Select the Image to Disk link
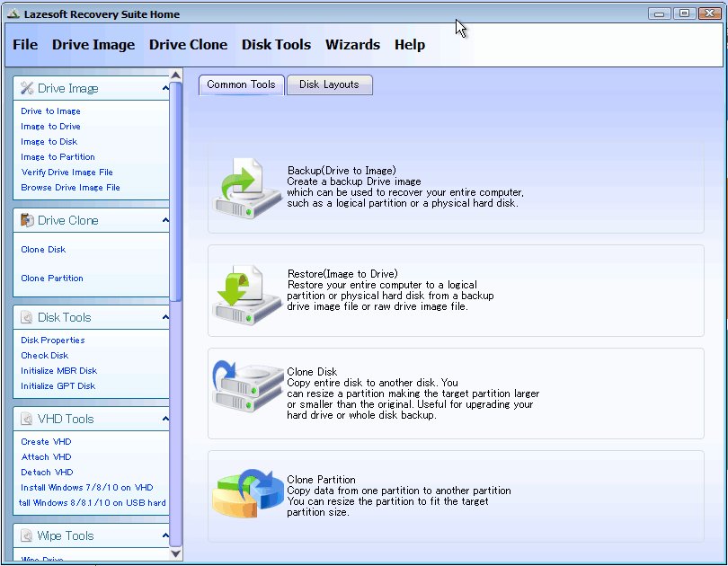 [x=49, y=142]
